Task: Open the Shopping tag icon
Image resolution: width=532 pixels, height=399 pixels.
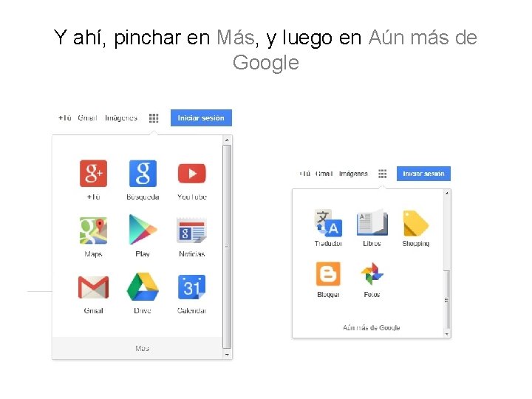Action: (x=415, y=223)
